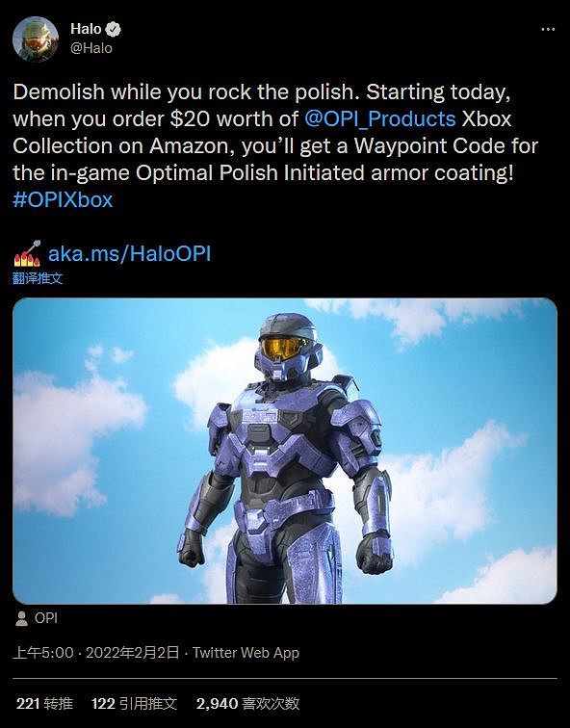Click the Spartan's gold visor in image

tap(285, 348)
